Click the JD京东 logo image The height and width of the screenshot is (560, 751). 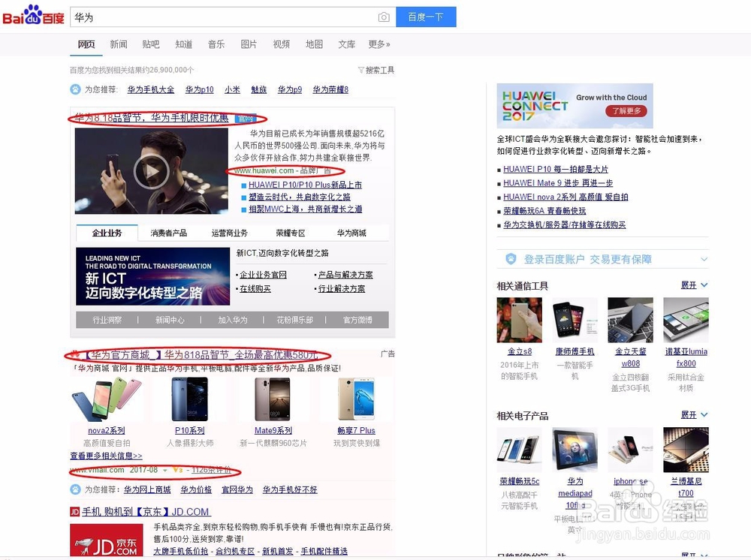click(x=107, y=540)
